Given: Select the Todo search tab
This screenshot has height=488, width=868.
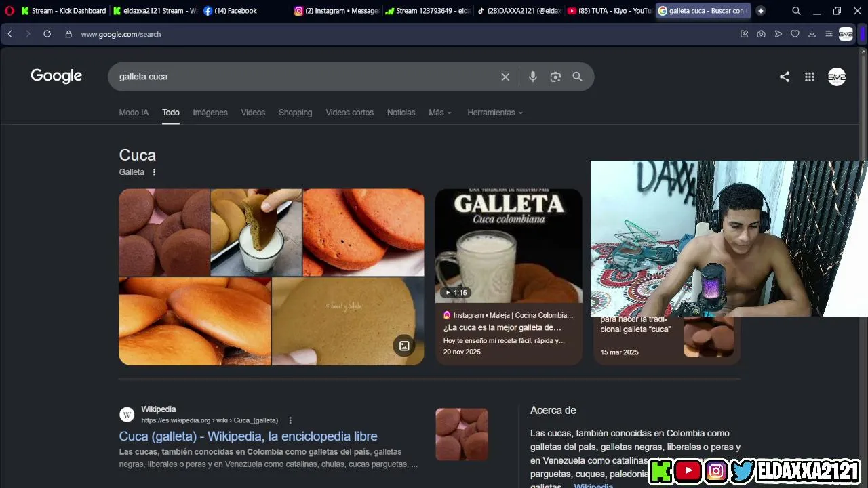Looking at the screenshot, I should pyautogui.click(x=171, y=113).
